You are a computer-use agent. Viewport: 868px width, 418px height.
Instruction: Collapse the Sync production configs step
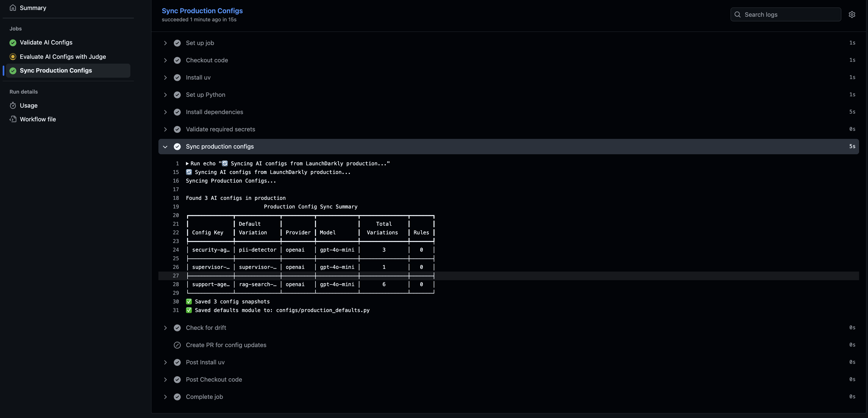tap(165, 146)
